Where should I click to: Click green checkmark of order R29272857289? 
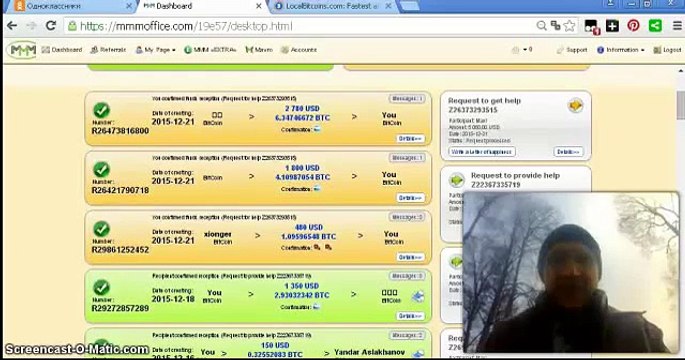101,287
